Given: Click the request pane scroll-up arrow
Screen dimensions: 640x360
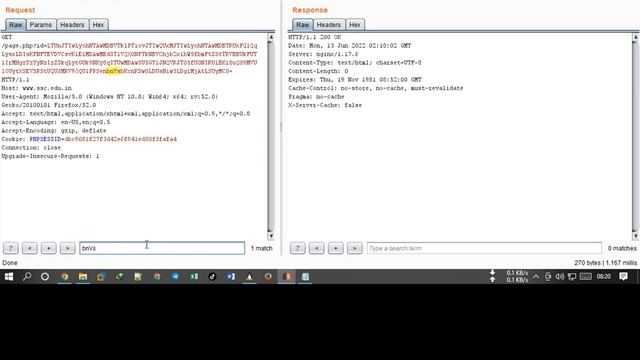Looking at the screenshot, I should (271, 37).
